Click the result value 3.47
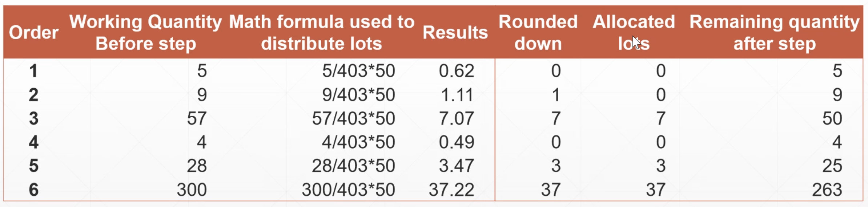Screen dimensions: 868x207 (x=457, y=166)
